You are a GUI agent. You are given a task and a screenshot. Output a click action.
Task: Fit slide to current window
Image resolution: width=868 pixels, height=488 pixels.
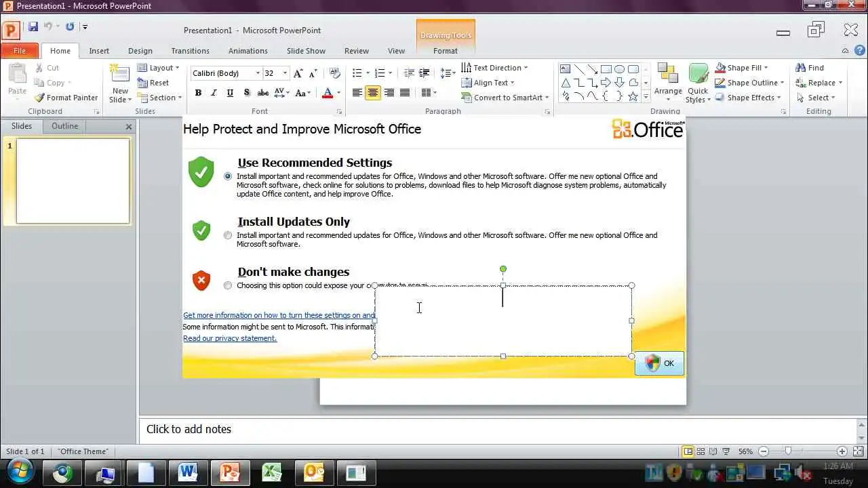point(857,451)
